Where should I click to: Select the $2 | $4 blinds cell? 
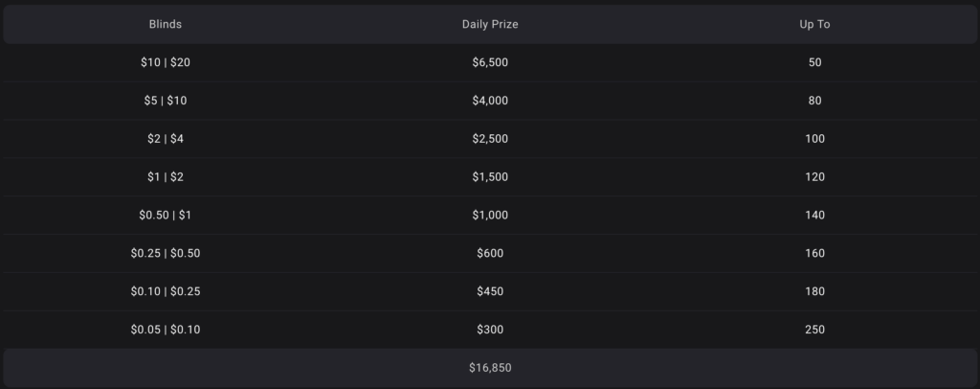[x=166, y=139]
